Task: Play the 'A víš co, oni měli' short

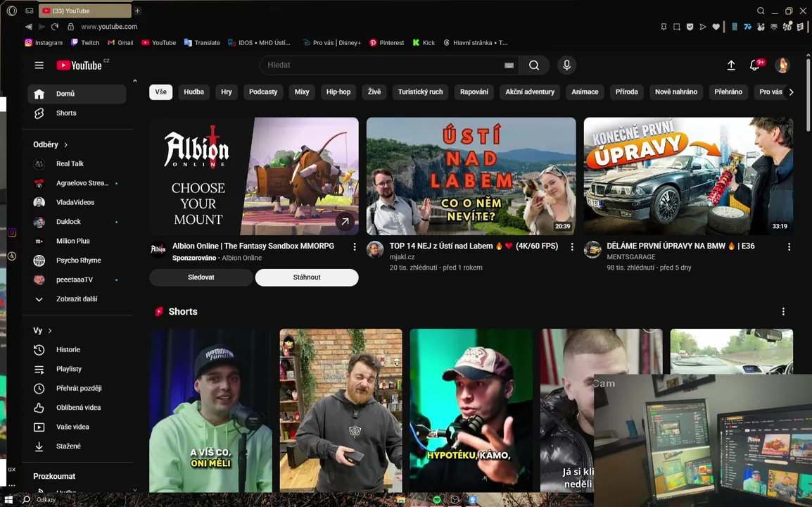Action: coord(210,411)
